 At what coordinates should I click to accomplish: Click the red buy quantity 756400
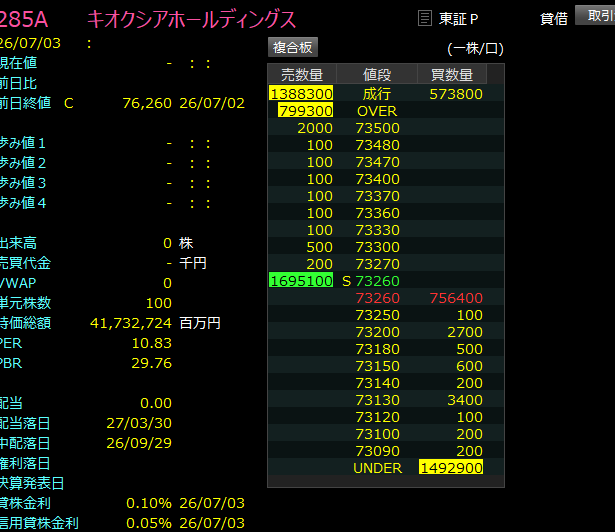point(456,298)
